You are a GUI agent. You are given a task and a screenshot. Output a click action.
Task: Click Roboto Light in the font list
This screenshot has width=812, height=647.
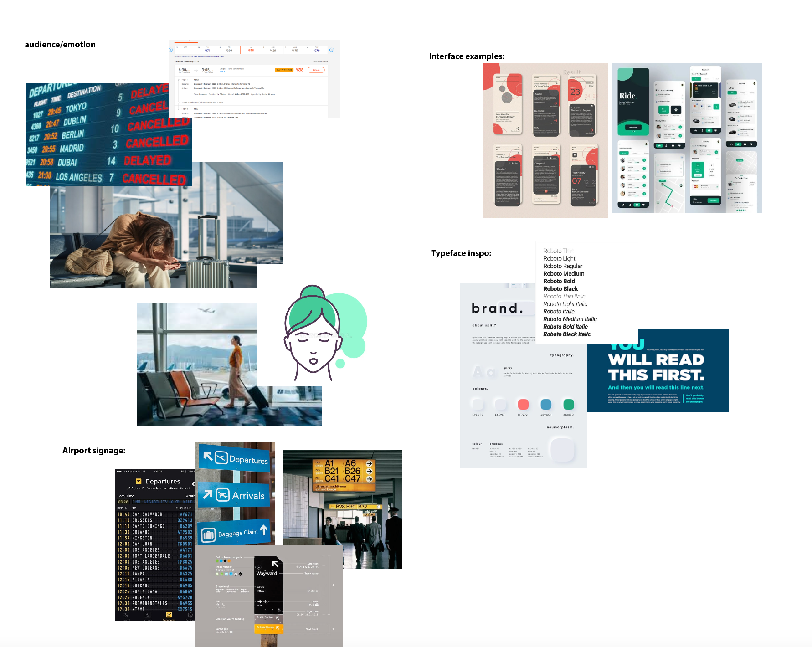pyautogui.click(x=559, y=258)
